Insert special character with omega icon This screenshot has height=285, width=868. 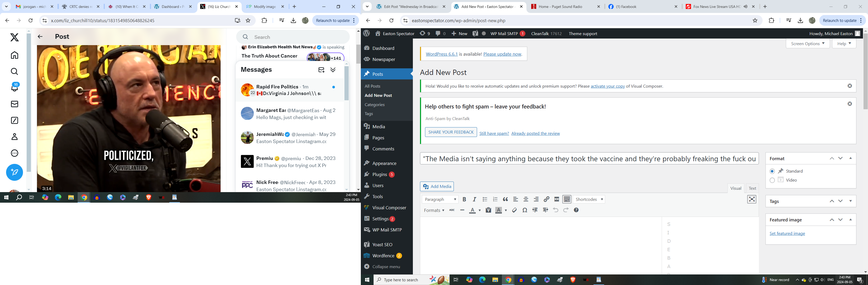pos(525,210)
